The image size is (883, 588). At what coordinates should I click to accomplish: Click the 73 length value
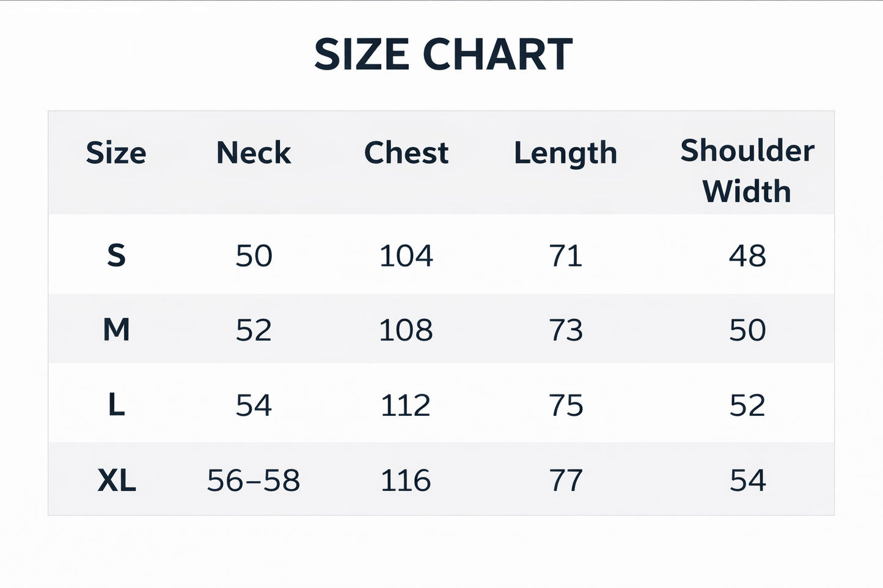566,330
